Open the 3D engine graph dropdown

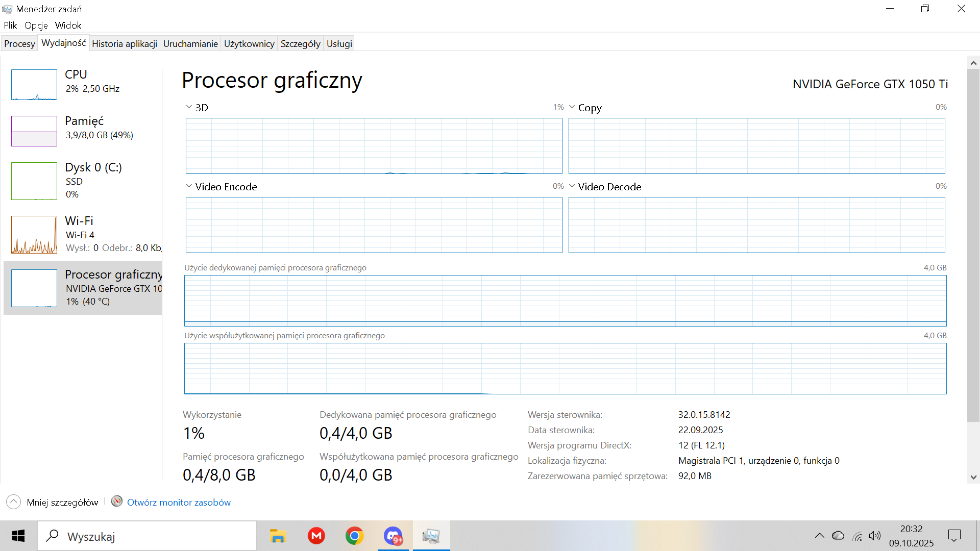pyautogui.click(x=189, y=107)
